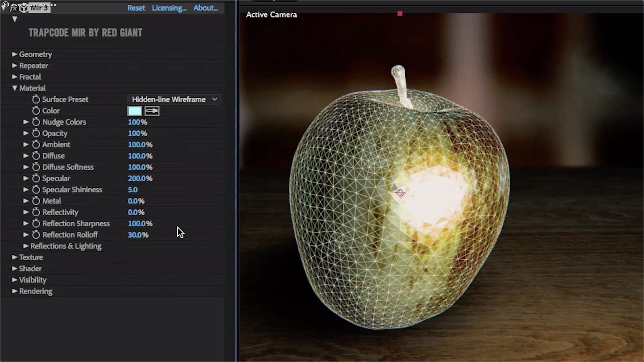Open the Hidden-line Wireframe preset dropdown

tap(174, 99)
